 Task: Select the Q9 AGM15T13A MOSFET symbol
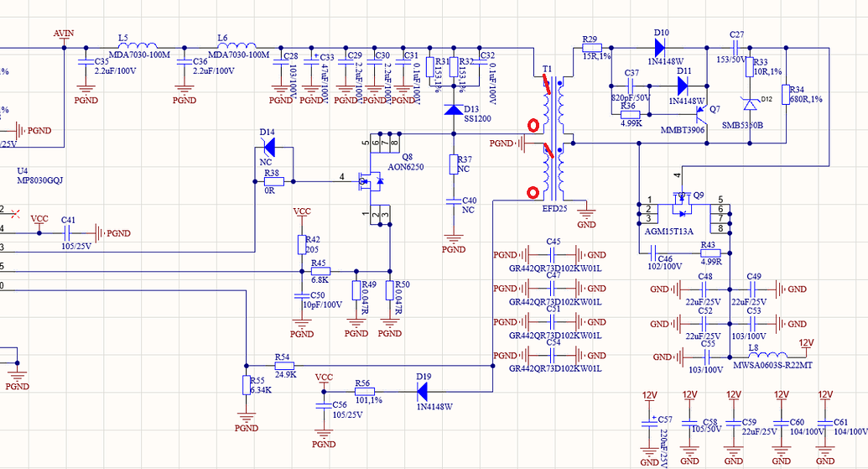click(683, 202)
